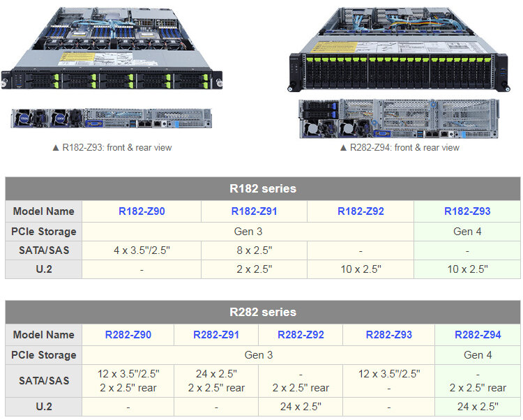The image size is (523, 420).
Task: Click the 'Gen 4' cell in R182 series table
Action: point(467,231)
